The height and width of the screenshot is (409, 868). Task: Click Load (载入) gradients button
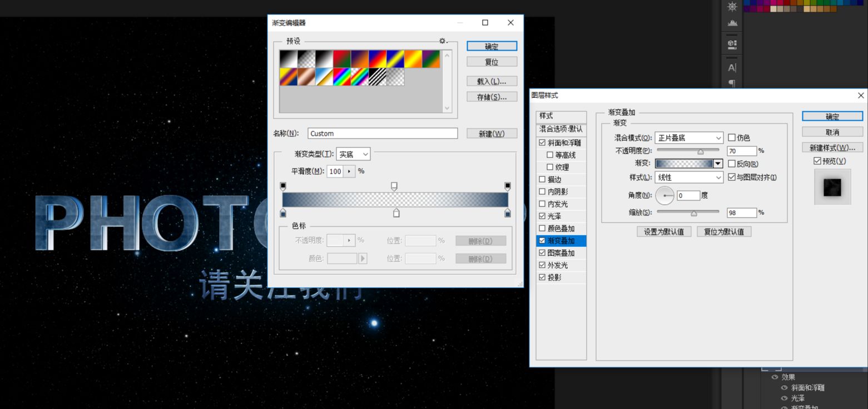click(492, 81)
